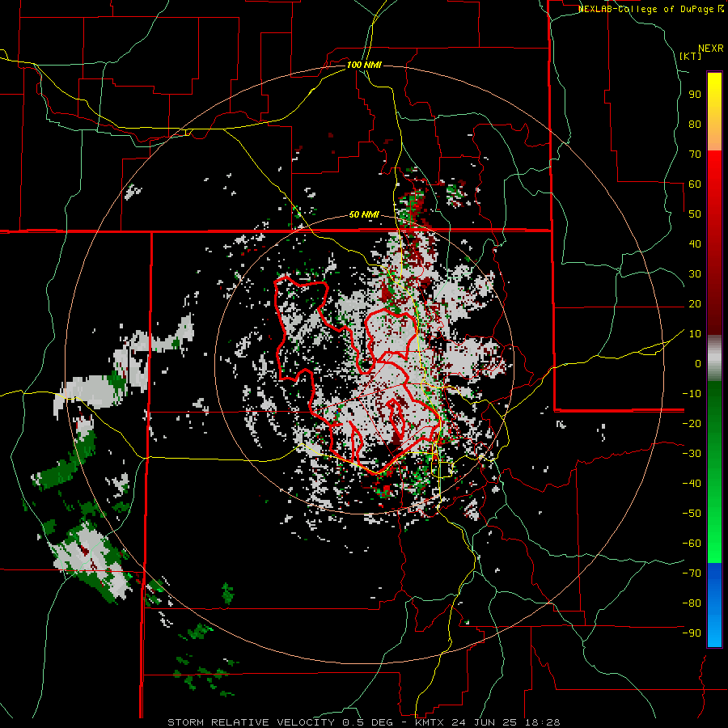Click the -80 value on velocity scale

tap(692, 603)
